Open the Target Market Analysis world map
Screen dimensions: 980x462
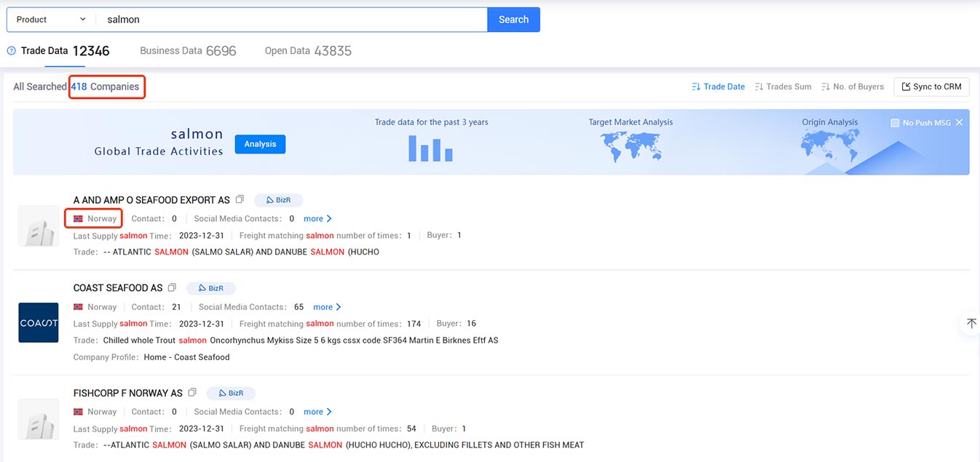(631, 147)
